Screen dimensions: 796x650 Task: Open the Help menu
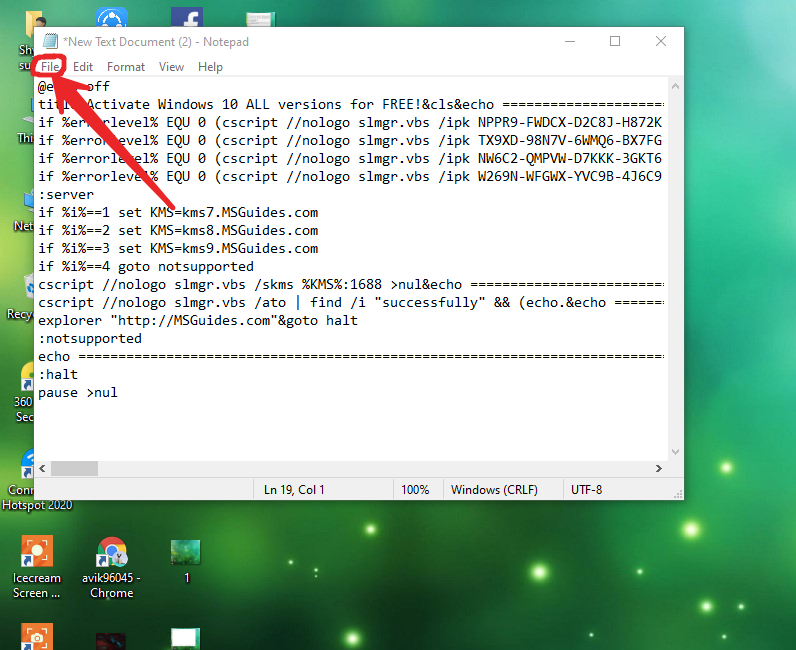210,67
